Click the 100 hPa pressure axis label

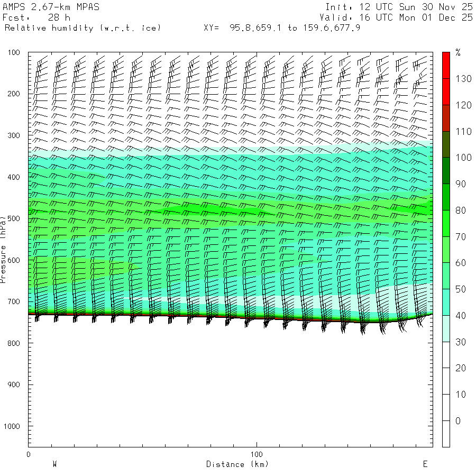(13, 52)
